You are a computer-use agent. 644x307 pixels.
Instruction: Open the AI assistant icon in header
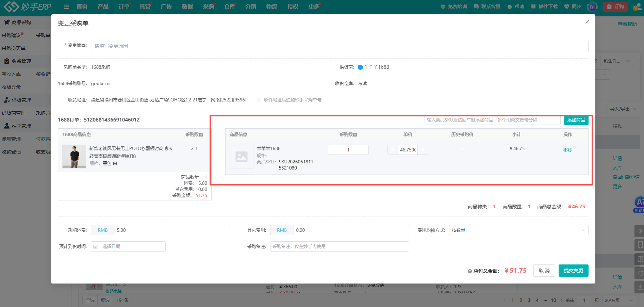pos(592,6)
